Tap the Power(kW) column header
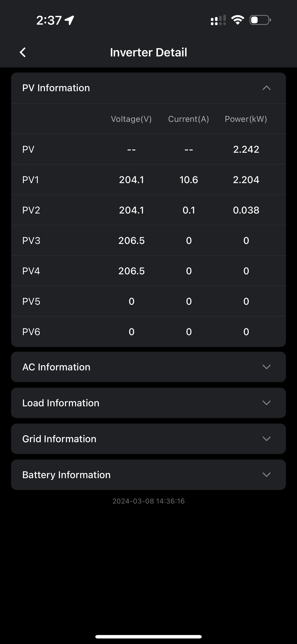 (246, 119)
